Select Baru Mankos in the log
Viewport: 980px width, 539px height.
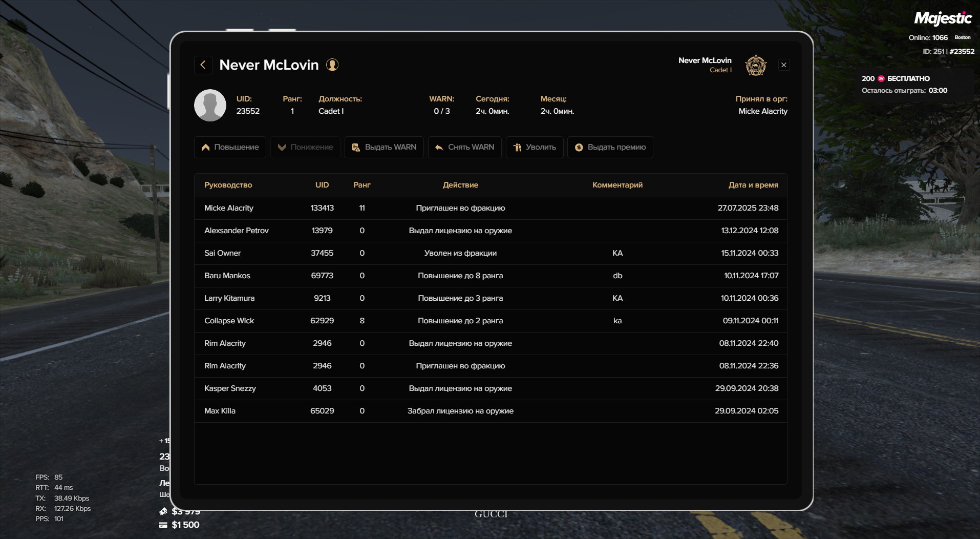tap(227, 276)
